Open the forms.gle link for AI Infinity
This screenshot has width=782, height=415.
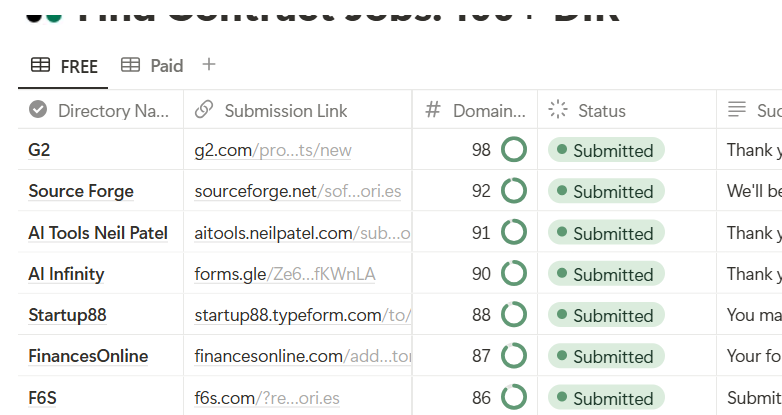point(284,274)
